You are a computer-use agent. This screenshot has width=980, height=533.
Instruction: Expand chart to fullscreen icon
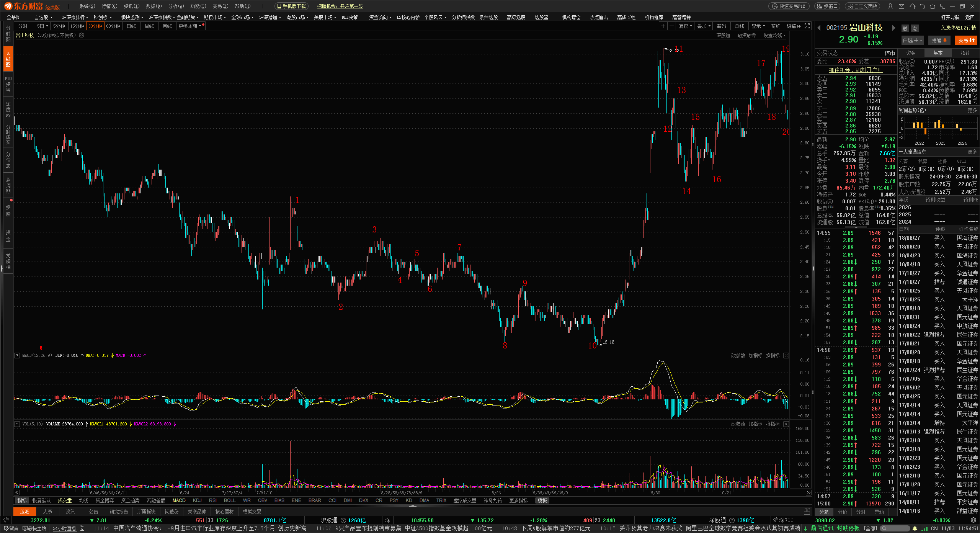[807, 26]
